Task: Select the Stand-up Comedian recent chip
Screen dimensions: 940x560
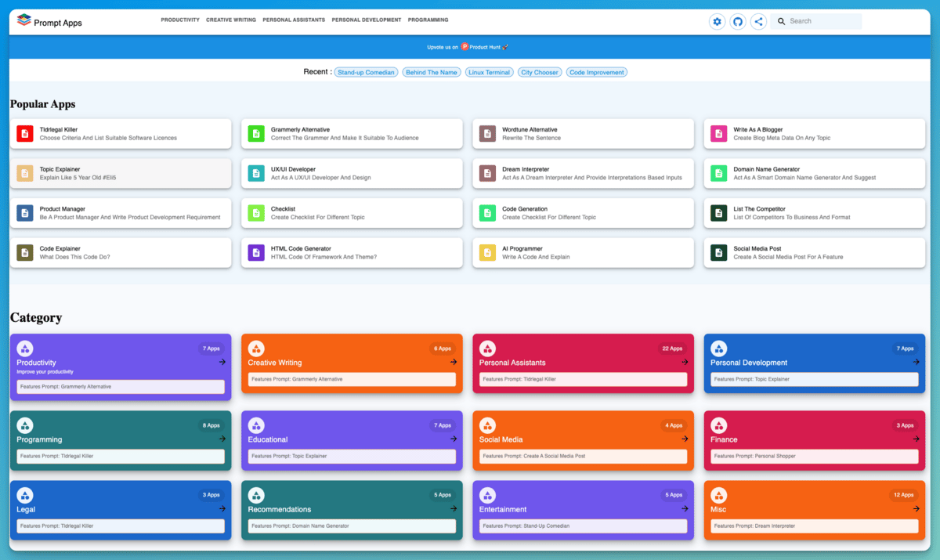Action: [x=367, y=72]
